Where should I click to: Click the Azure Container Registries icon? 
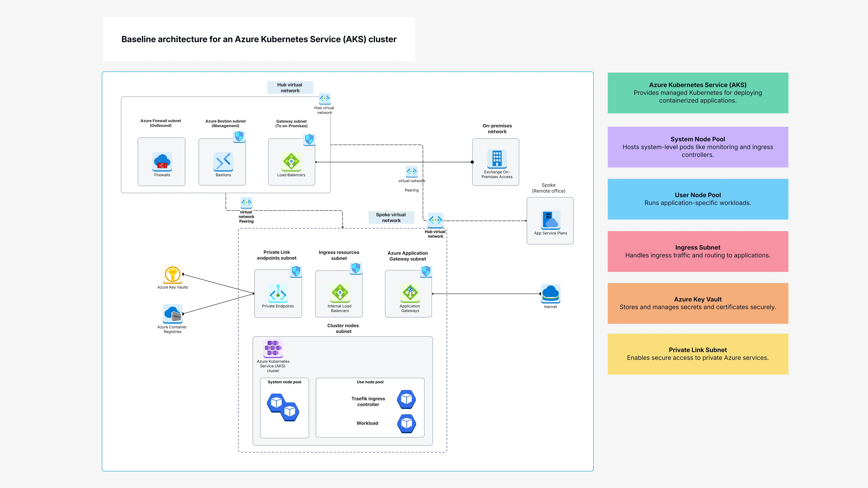pyautogui.click(x=173, y=314)
